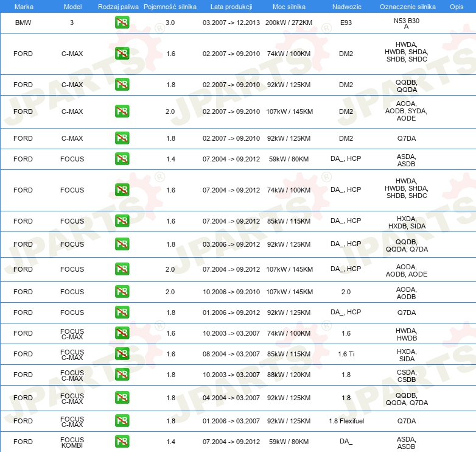This screenshot has height=452, width=476.
Task: Select the 04.2004 -> 03.2007 production years
Action: coord(231,398)
